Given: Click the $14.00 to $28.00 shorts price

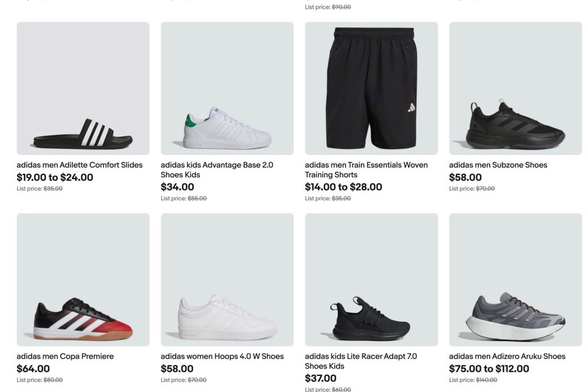Looking at the screenshot, I should (x=343, y=187).
